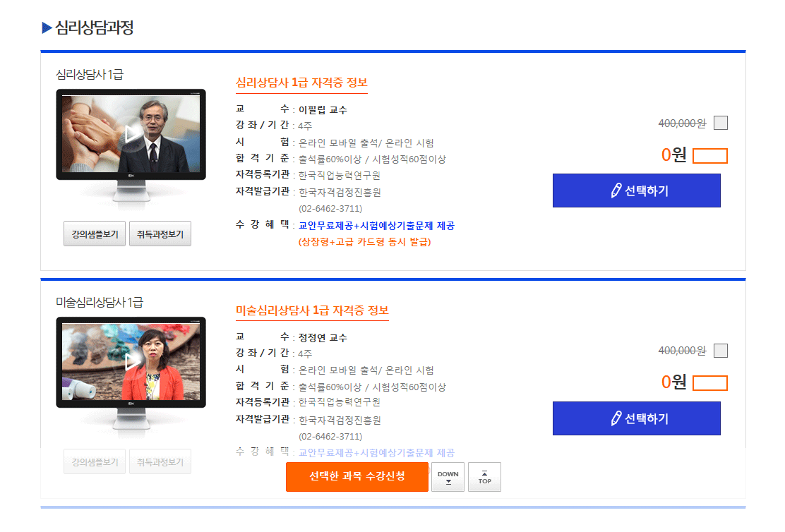Click 한국자격검정진흥원 in the 미술심리상담사 1급 card

click(340, 420)
